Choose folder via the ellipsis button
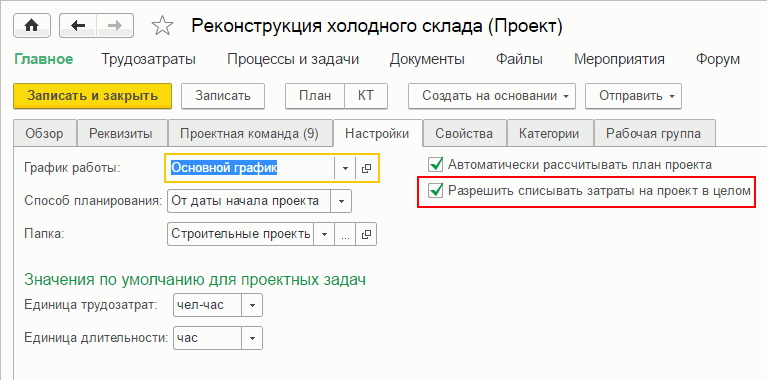Screen dimensions: 767x380 tap(345, 234)
